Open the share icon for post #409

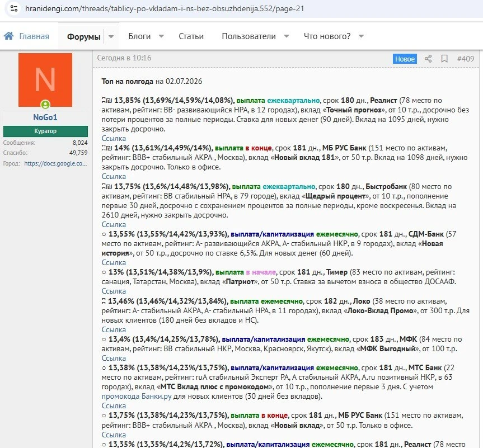pyautogui.click(x=428, y=59)
